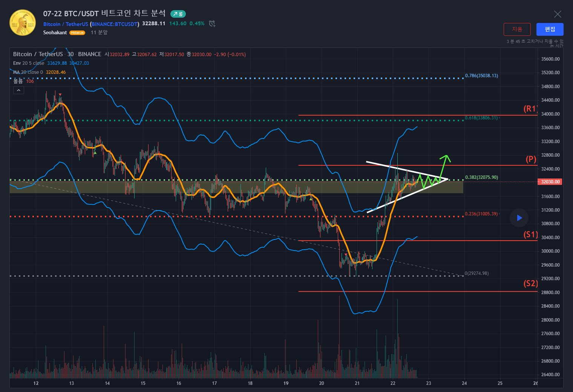Viewport: 573px width, 392px height.
Task: Collapse the indicator legend with chevron button
Action: (18, 90)
